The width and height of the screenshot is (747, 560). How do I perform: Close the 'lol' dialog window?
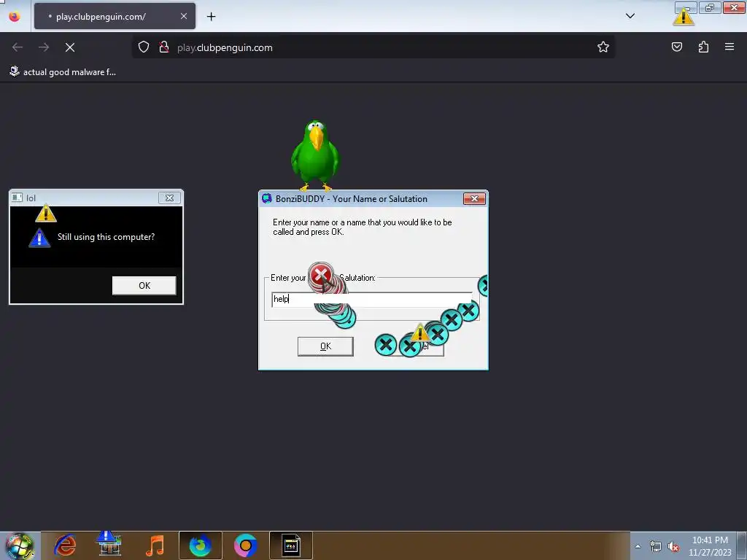pos(169,198)
